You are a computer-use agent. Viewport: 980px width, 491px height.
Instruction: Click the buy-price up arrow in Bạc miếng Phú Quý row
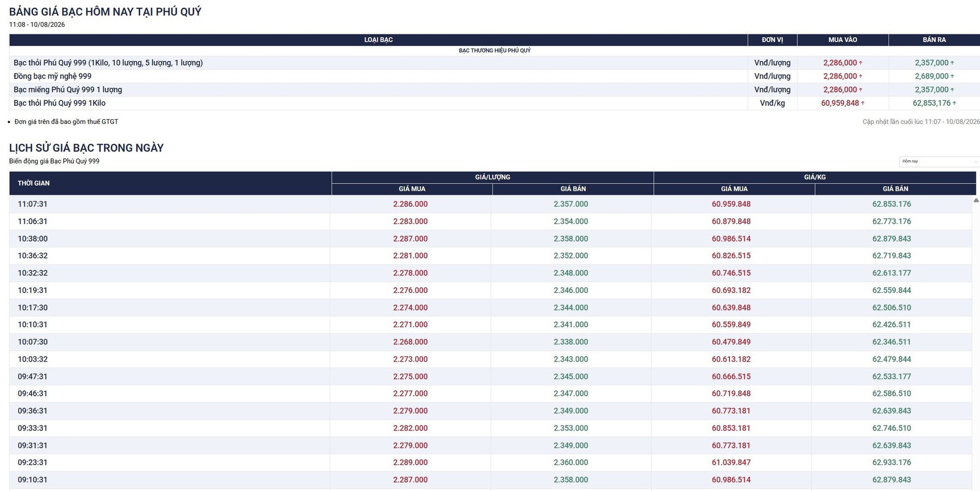coord(860,90)
